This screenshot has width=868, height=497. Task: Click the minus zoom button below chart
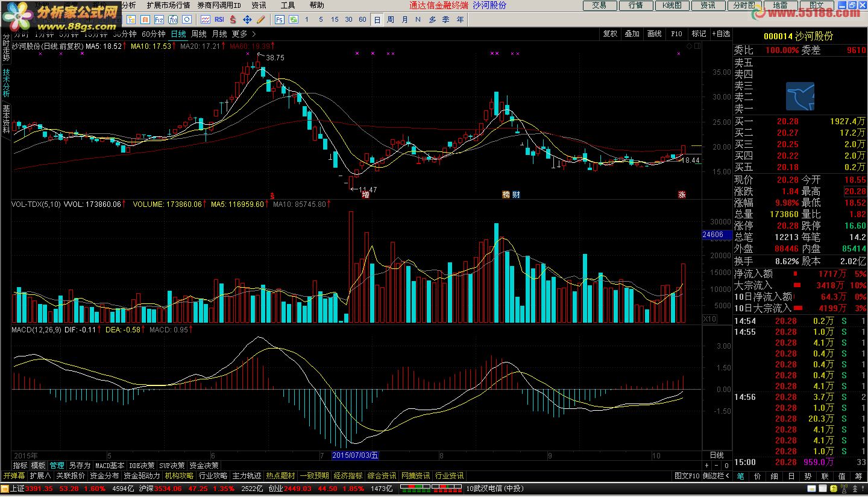click(x=717, y=466)
